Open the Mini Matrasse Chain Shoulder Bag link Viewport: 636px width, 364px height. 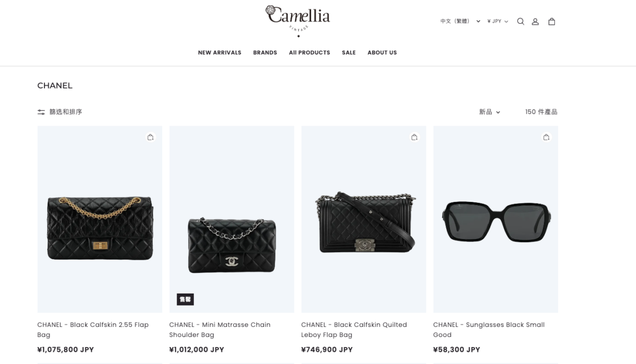tap(220, 330)
